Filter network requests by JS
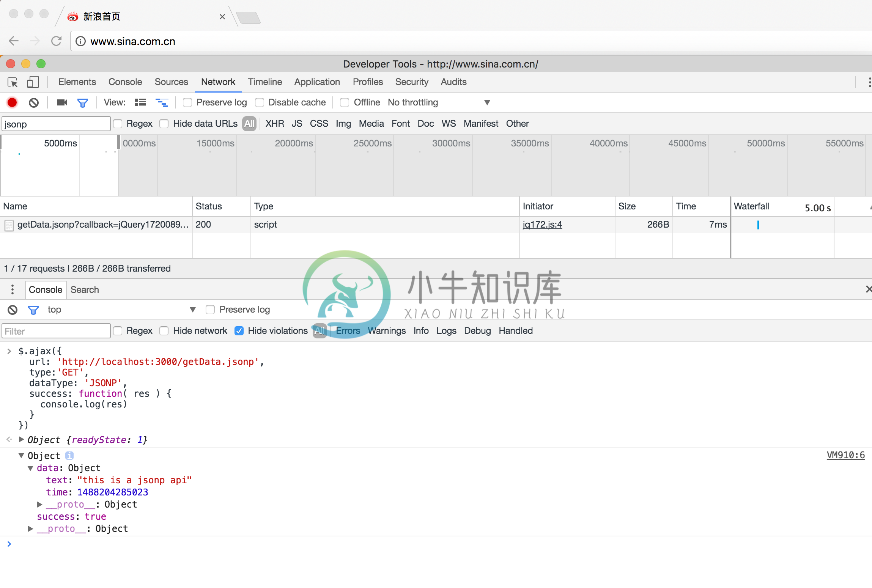The height and width of the screenshot is (588, 872). (297, 124)
